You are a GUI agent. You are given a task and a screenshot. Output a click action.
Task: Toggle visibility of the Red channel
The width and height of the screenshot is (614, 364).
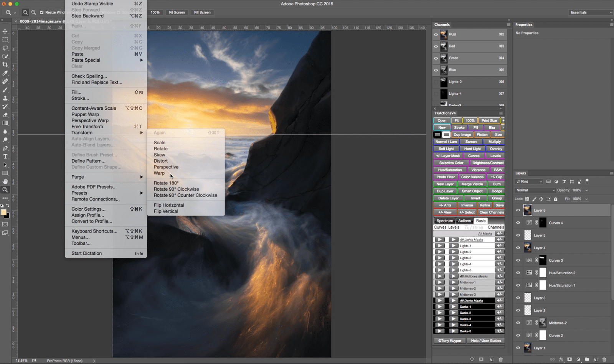pyautogui.click(x=436, y=46)
